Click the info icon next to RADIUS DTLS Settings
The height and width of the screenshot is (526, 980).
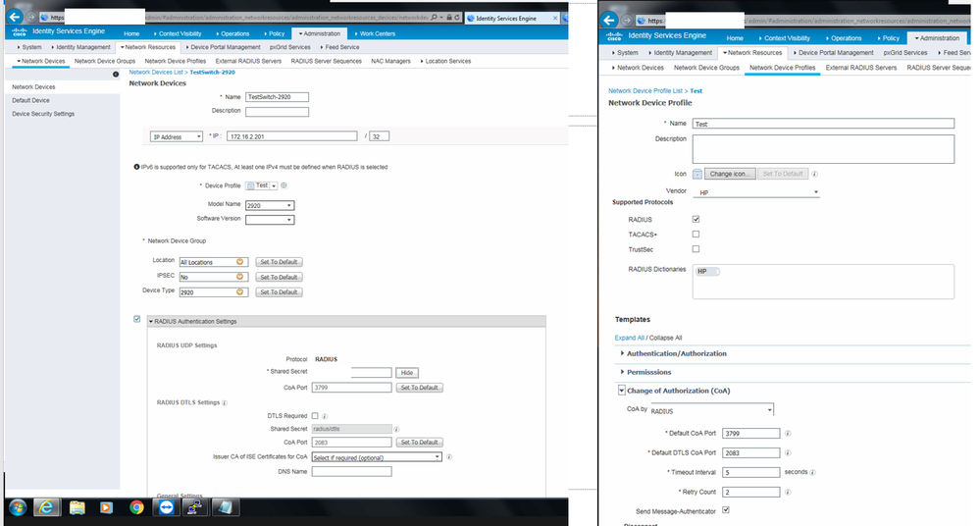(225, 402)
